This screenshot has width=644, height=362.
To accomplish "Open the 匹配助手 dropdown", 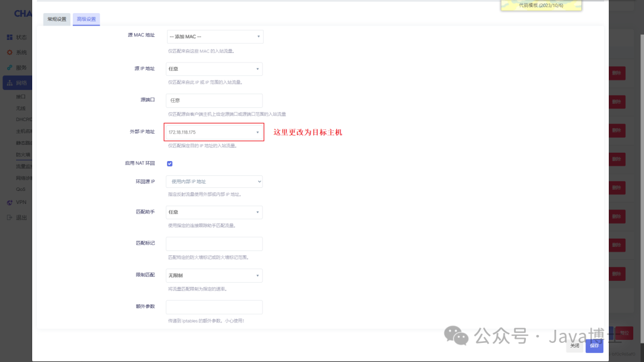I will point(213,212).
